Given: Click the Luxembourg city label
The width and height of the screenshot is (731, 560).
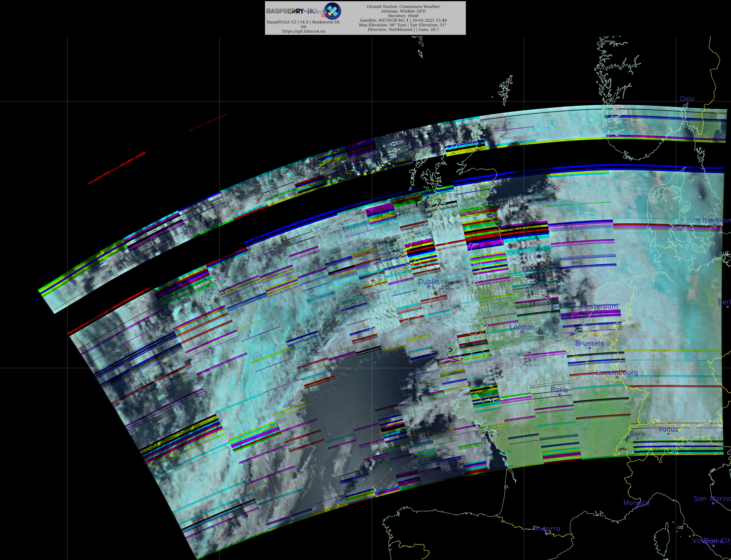Looking at the screenshot, I should (x=617, y=373).
